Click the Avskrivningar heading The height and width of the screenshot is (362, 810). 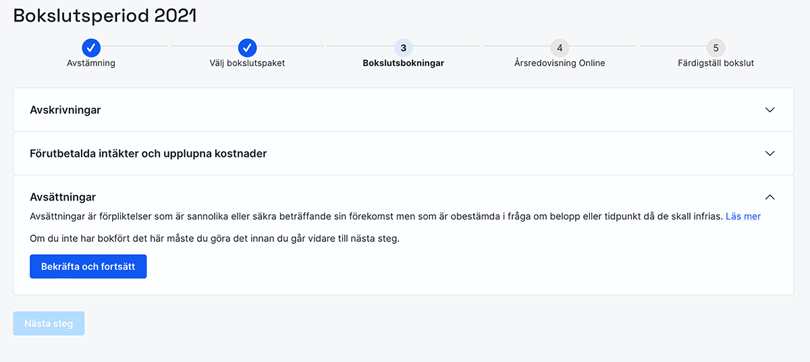coord(65,110)
